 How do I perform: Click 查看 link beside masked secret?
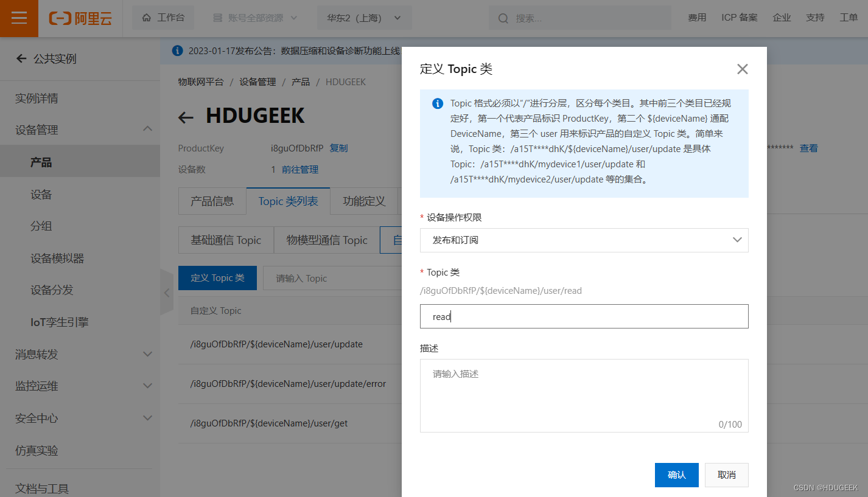(809, 148)
